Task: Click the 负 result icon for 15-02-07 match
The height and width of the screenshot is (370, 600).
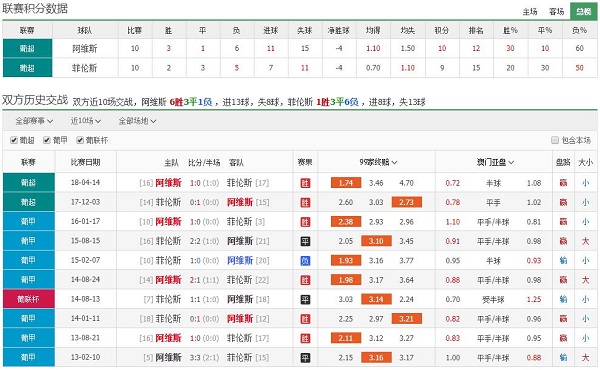Action: (305, 261)
